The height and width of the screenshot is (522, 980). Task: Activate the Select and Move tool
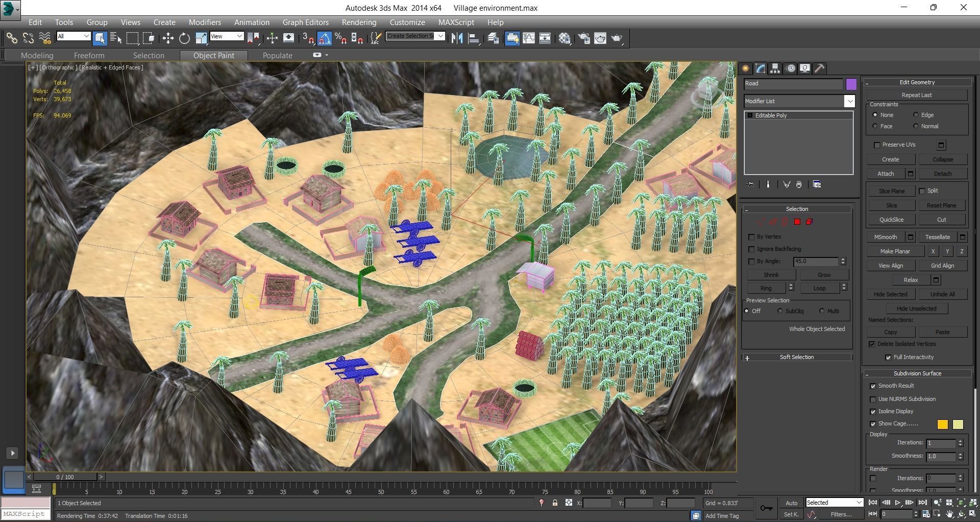click(167, 38)
